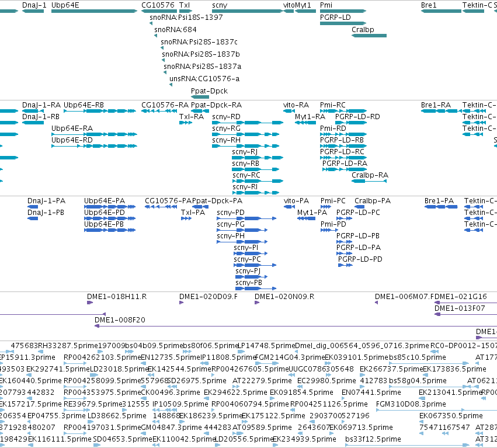Click the DnaJ-1-PB protein
The width and height of the screenshot is (497, 448).
(33, 219)
